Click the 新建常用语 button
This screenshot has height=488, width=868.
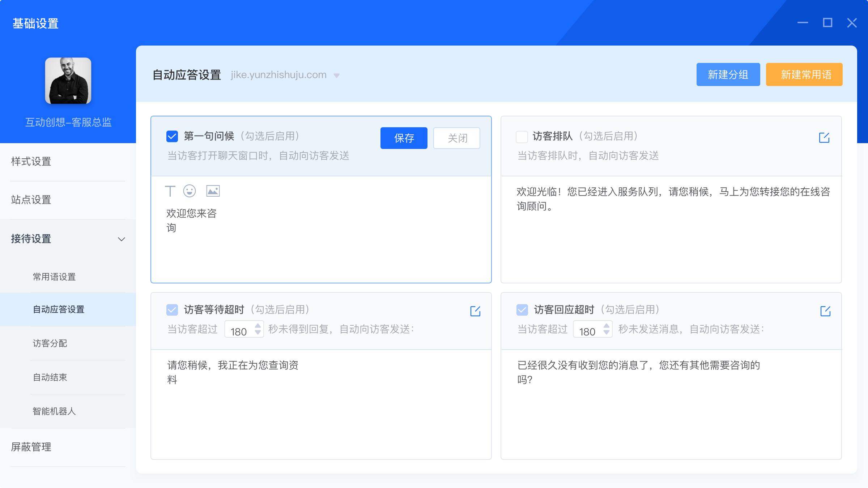[804, 74]
